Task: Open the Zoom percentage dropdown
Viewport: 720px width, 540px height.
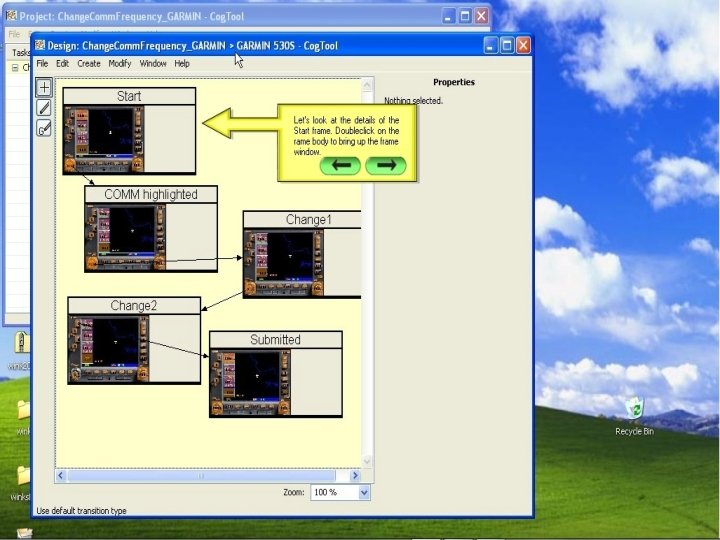Action: click(x=364, y=492)
